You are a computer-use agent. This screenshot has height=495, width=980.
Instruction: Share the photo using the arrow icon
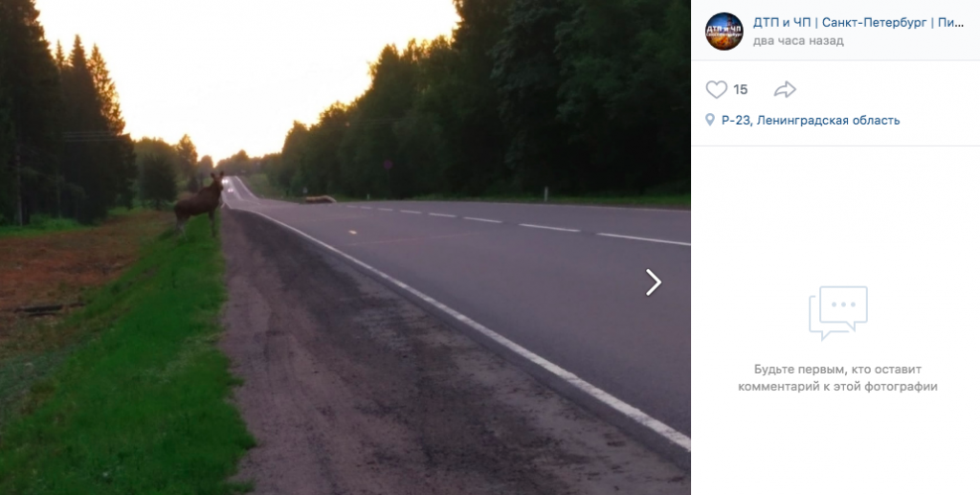point(785,89)
